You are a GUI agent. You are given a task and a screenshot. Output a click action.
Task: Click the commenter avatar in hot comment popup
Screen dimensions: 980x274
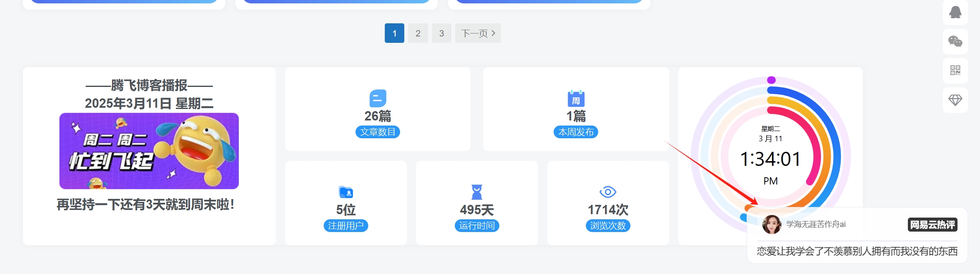click(772, 224)
